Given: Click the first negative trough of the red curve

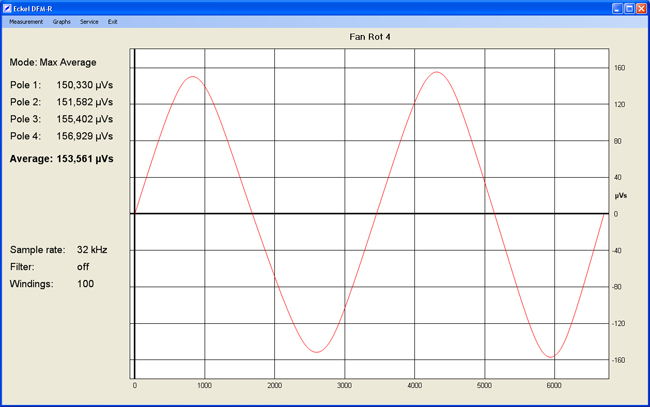Looking at the screenshot, I should click(x=316, y=352).
